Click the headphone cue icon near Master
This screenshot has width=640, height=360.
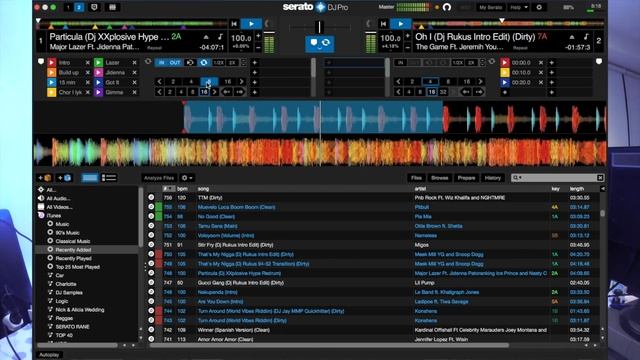click(447, 7)
